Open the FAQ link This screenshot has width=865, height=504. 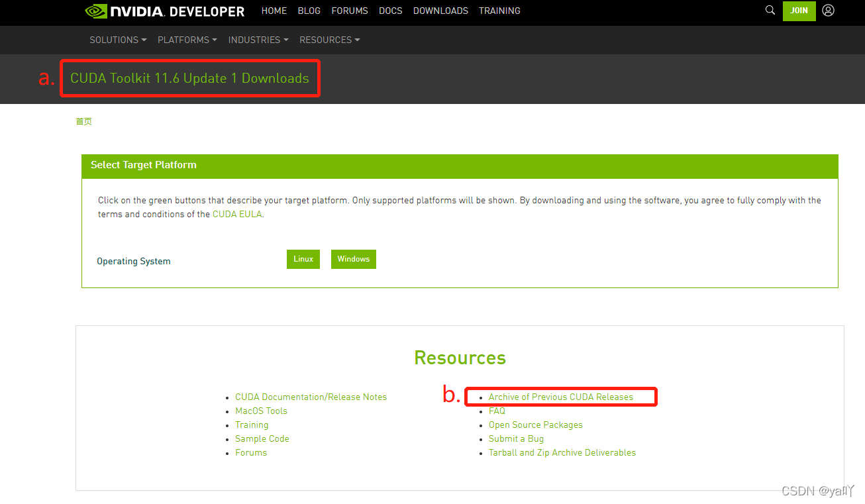coord(497,411)
